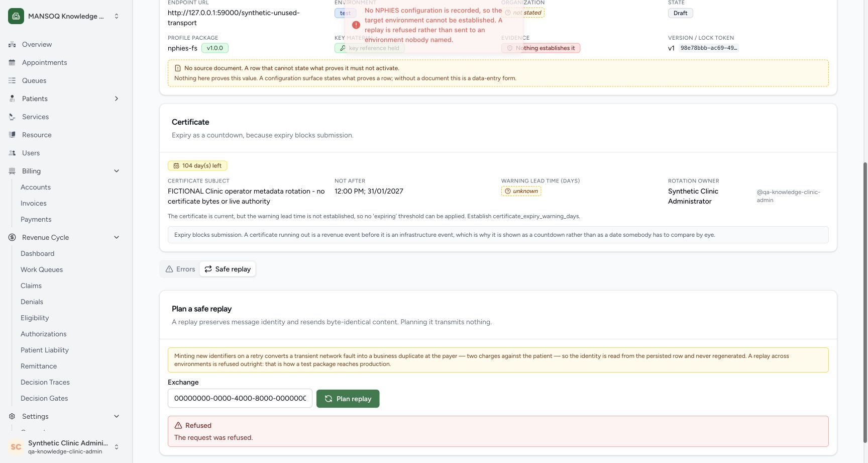The image size is (868, 463).
Task: Click the red error alert icon
Action: pos(356,25)
